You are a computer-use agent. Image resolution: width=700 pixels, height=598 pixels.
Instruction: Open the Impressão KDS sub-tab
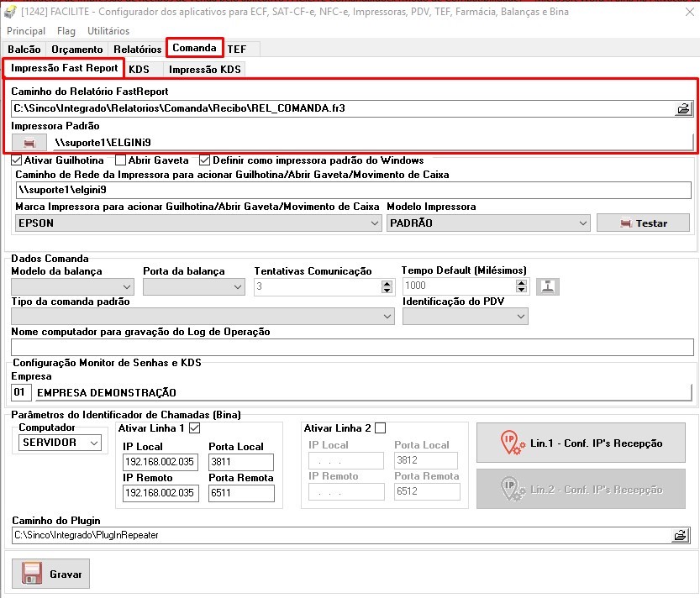pos(204,69)
